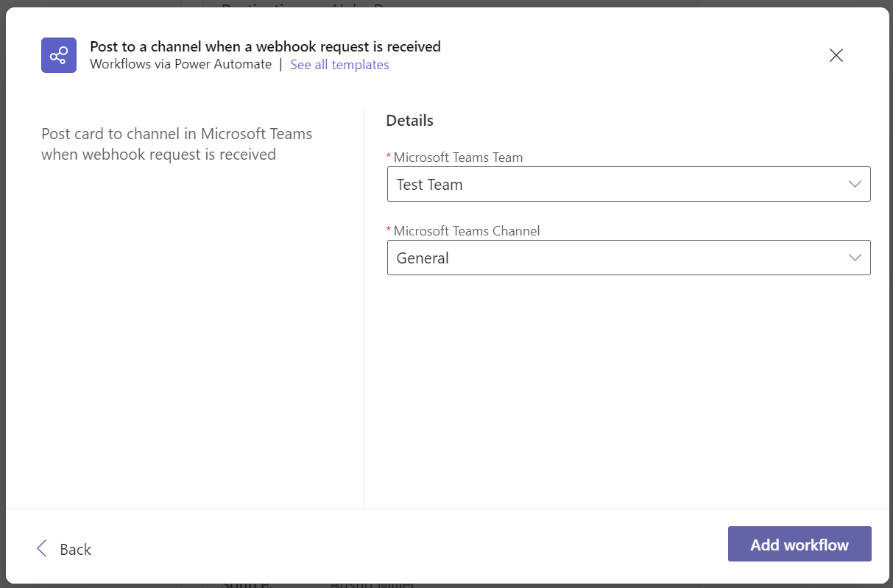893x588 pixels.
Task: Expand the Microsoft Teams Channel chevron
Action: 855,258
